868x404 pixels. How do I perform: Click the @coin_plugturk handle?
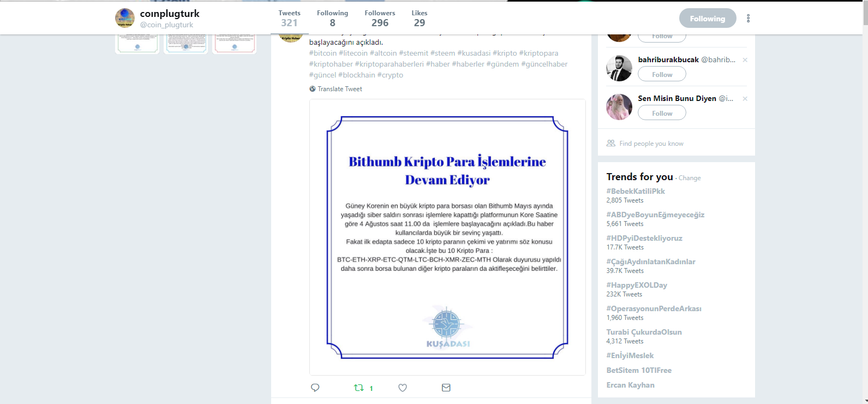[x=166, y=25]
